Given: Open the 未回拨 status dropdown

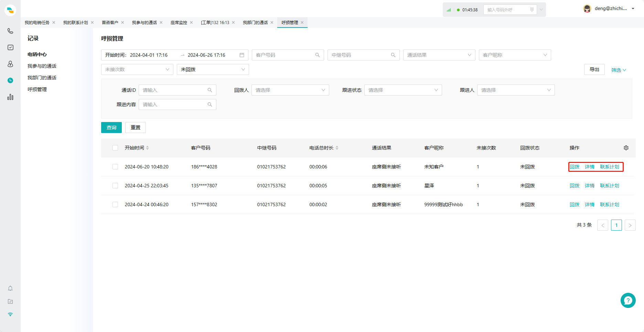Looking at the screenshot, I should coord(213,69).
